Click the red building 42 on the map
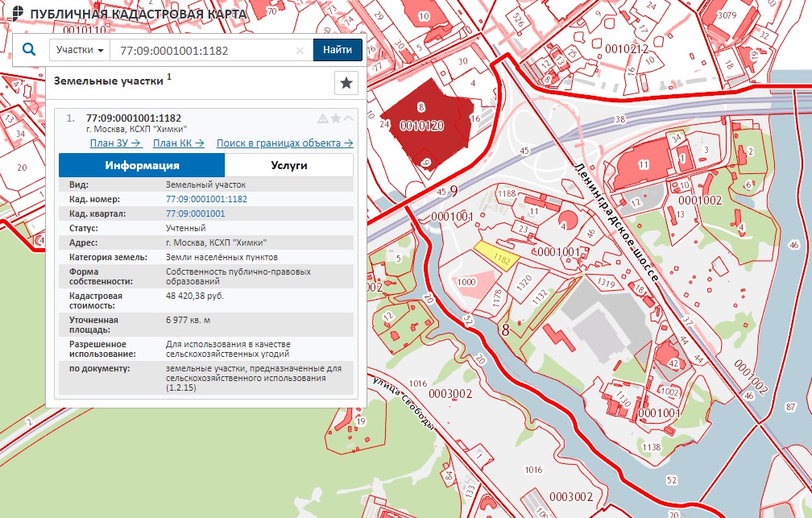The width and height of the screenshot is (812, 518). [x=673, y=360]
